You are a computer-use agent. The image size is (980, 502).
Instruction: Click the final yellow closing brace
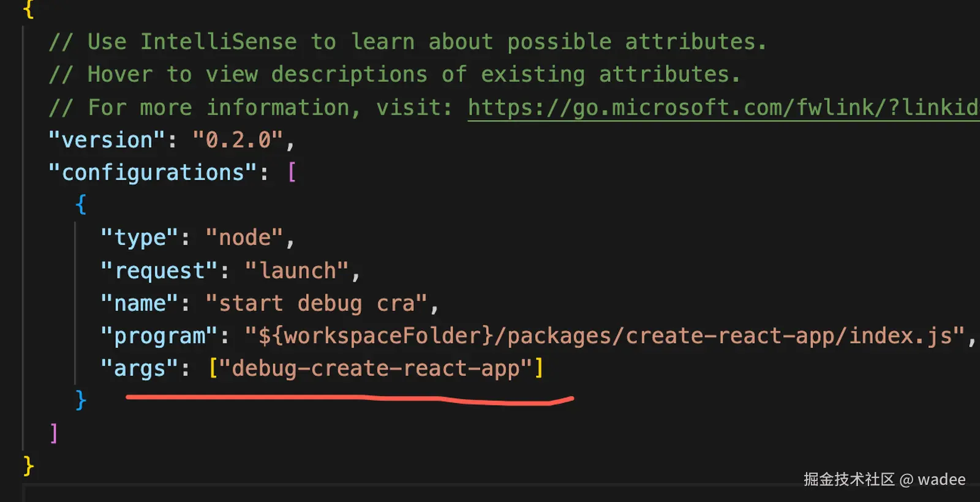pos(28,465)
